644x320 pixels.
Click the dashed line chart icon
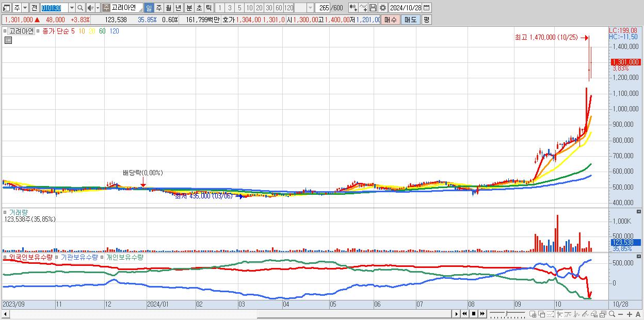click(x=550, y=314)
